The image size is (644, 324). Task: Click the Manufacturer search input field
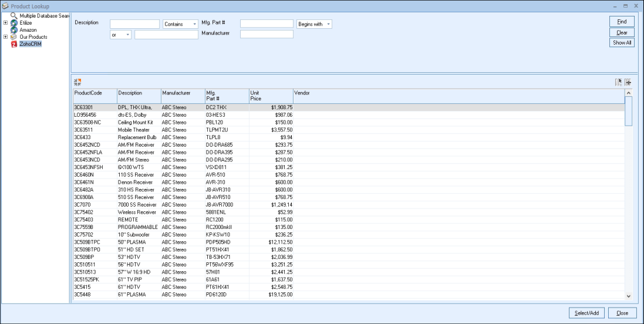267,34
